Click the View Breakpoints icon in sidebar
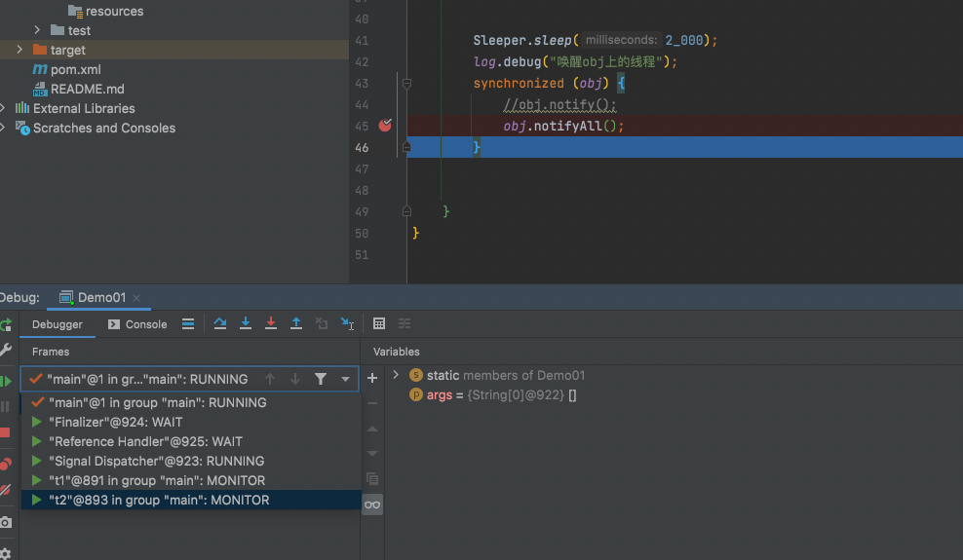 (x=5, y=465)
